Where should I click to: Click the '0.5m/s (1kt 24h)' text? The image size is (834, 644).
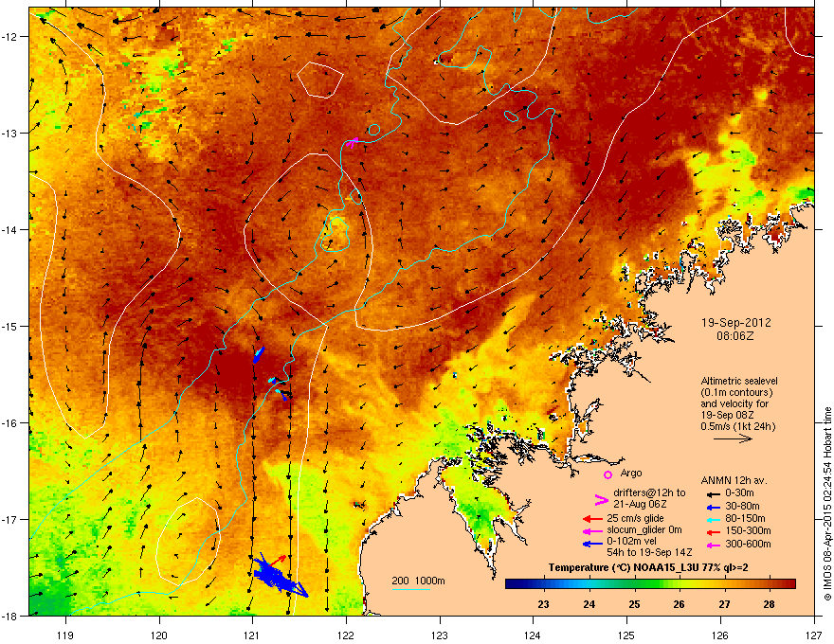pyautogui.click(x=738, y=427)
